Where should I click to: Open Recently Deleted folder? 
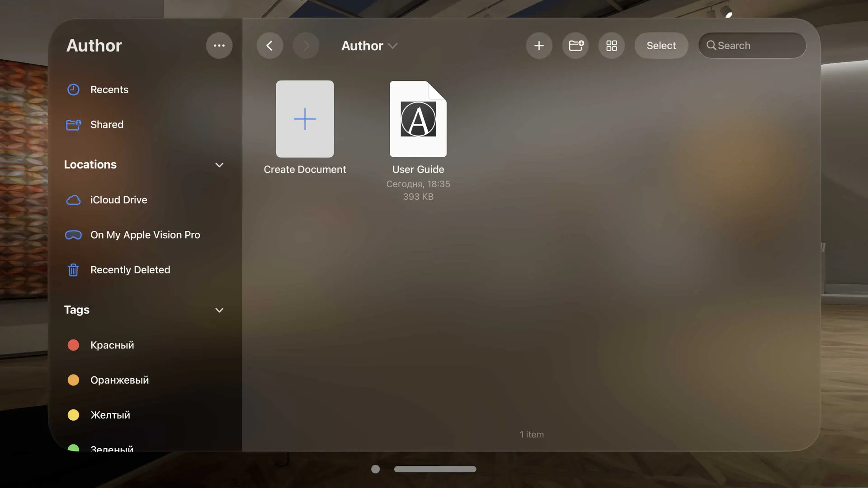(x=130, y=270)
